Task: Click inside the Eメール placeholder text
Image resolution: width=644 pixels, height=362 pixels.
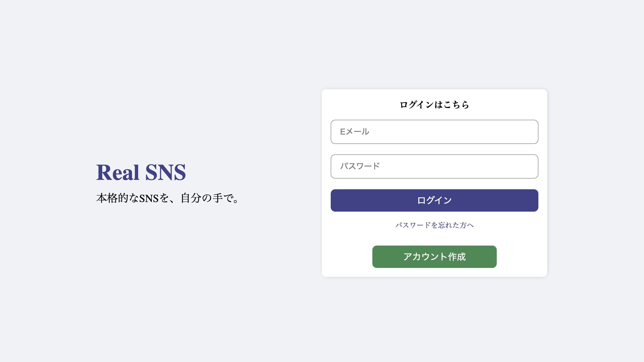Action: click(x=354, y=132)
